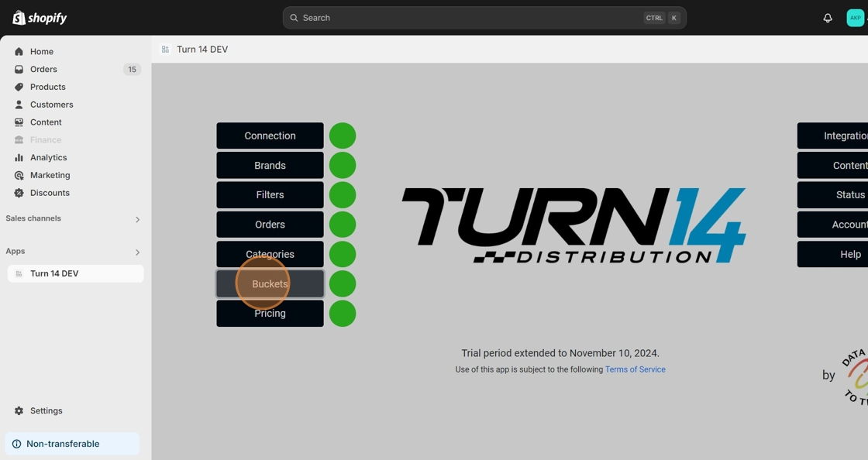868x460 pixels.
Task: Open the Integration button
Action: tap(832, 136)
